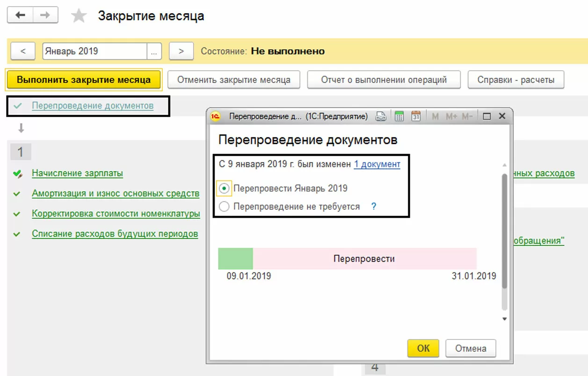Click the forward arrow navigation icon
This screenshot has width=588, height=376.
(x=45, y=15)
